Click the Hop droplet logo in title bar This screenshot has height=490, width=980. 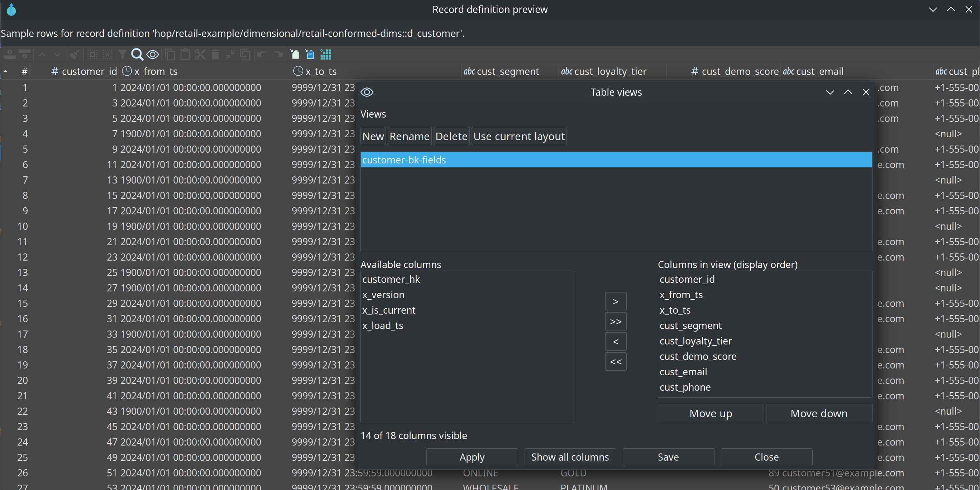(x=11, y=10)
